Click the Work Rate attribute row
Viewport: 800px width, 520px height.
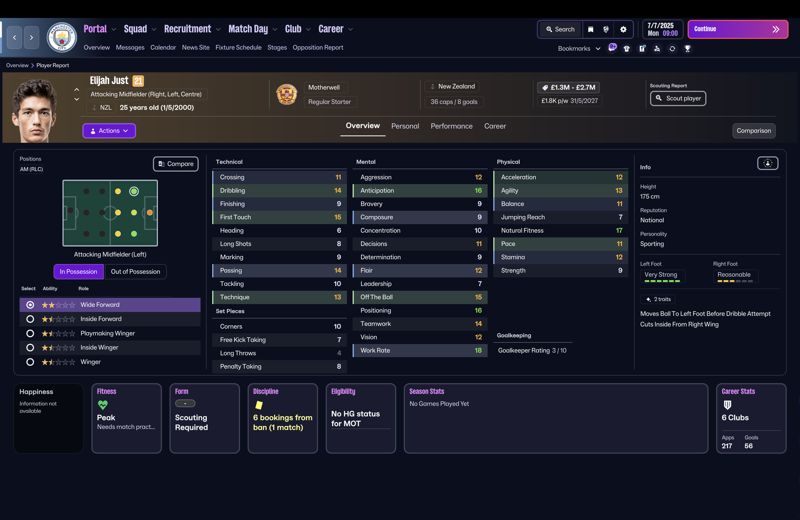pos(420,351)
